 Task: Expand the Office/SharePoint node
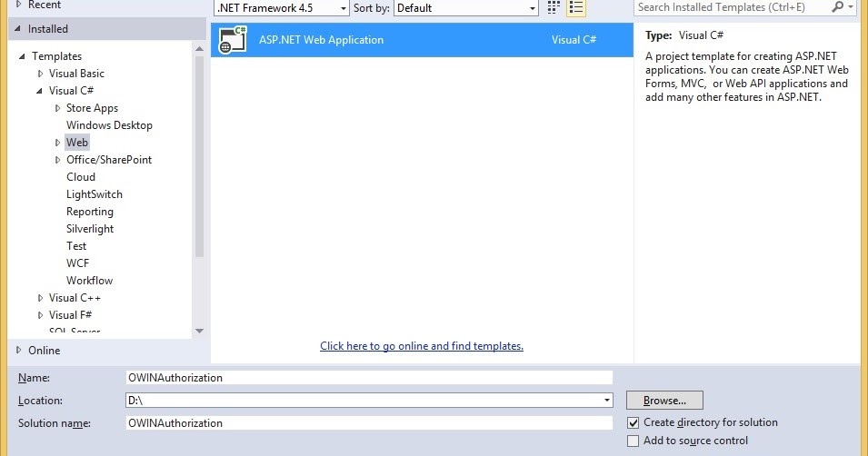pyautogui.click(x=57, y=160)
